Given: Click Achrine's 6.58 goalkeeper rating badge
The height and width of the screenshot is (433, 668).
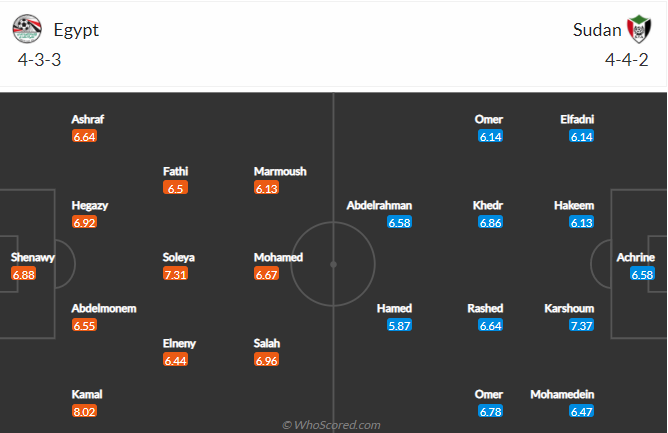Looking at the screenshot, I should point(642,274).
